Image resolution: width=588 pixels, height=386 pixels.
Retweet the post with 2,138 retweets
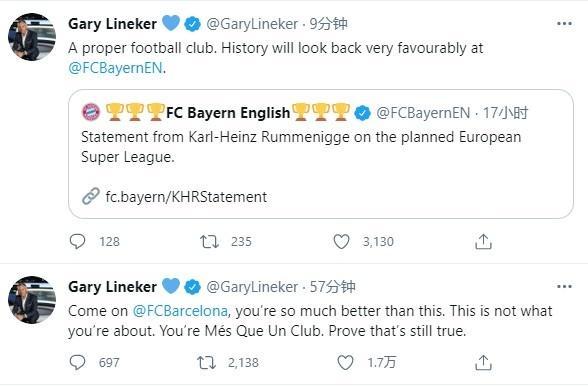(206, 363)
